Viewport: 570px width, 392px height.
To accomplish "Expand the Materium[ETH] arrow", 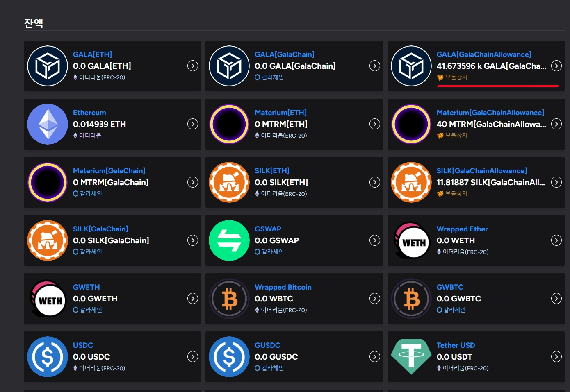I will 375,124.
